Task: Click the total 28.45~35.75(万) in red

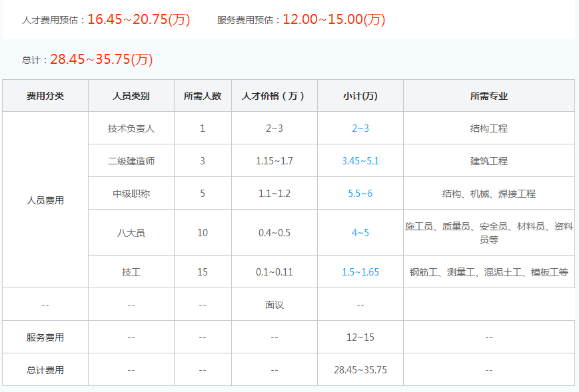Action: pos(101,59)
